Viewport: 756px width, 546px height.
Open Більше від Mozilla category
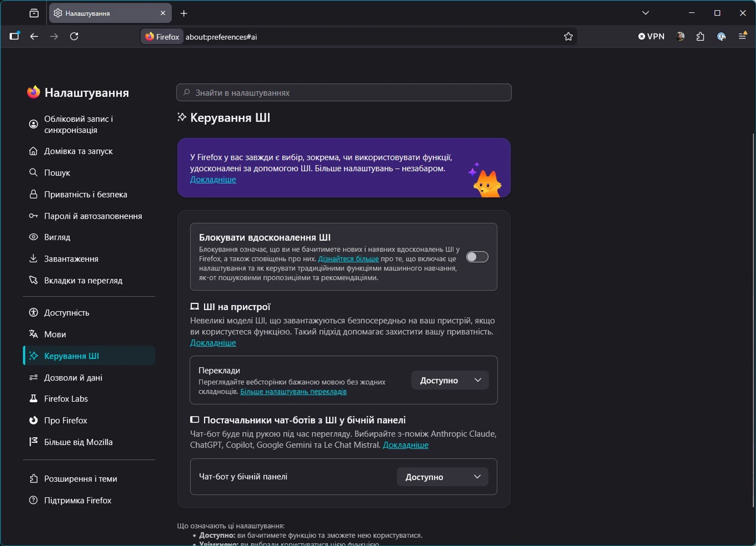coord(89,442)
